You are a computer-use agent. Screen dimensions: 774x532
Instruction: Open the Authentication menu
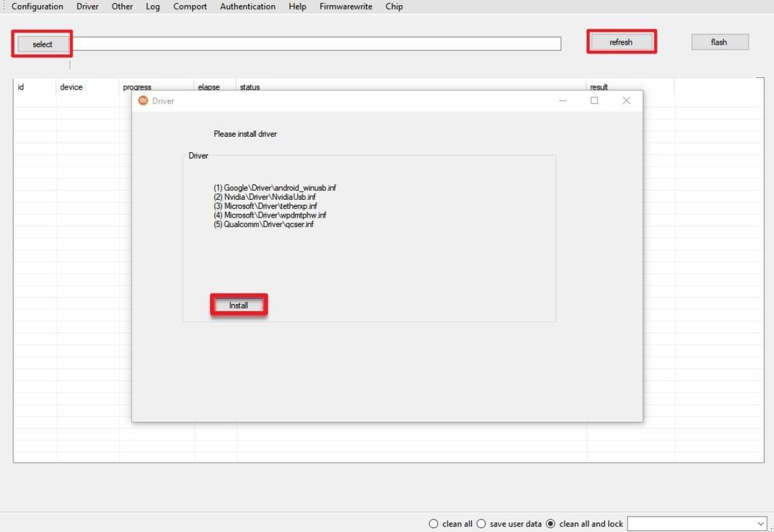click(247, 6)
